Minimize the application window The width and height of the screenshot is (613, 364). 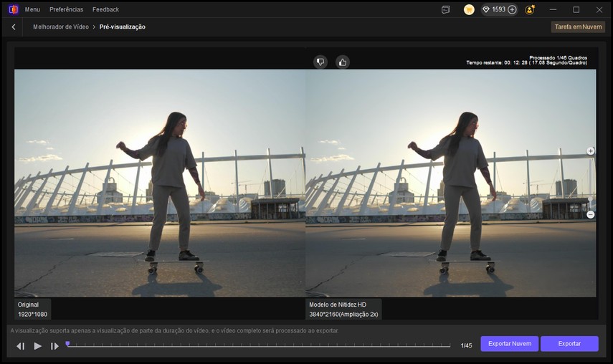tap(553, 9)
